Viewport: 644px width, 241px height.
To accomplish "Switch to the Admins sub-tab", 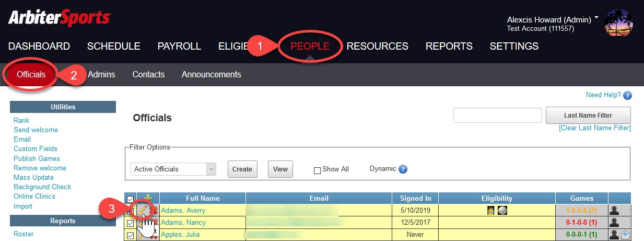I will point(101,74).
